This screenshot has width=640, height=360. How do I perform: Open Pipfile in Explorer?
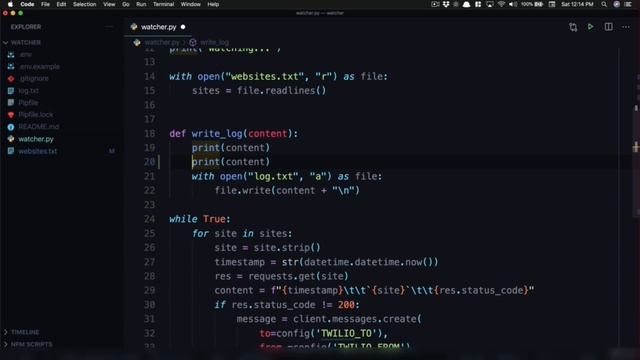tap(28, 102)
